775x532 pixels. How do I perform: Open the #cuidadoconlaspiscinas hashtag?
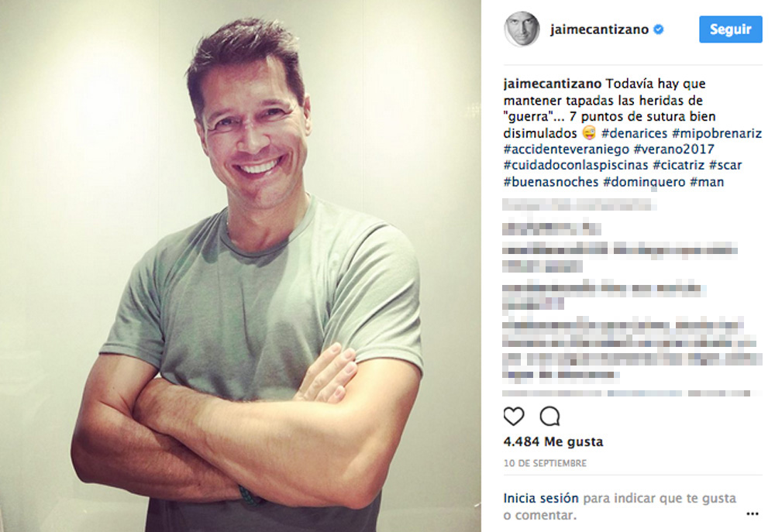click(x=575, y=165)
